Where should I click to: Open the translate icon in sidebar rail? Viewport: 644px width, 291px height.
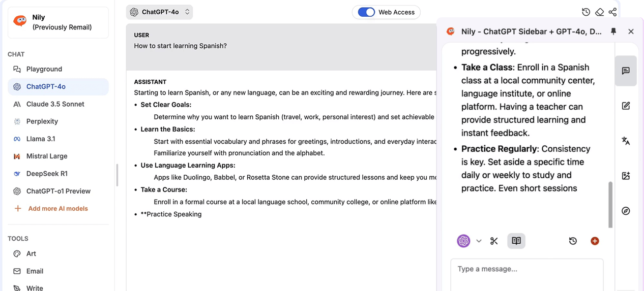(626, 141)
